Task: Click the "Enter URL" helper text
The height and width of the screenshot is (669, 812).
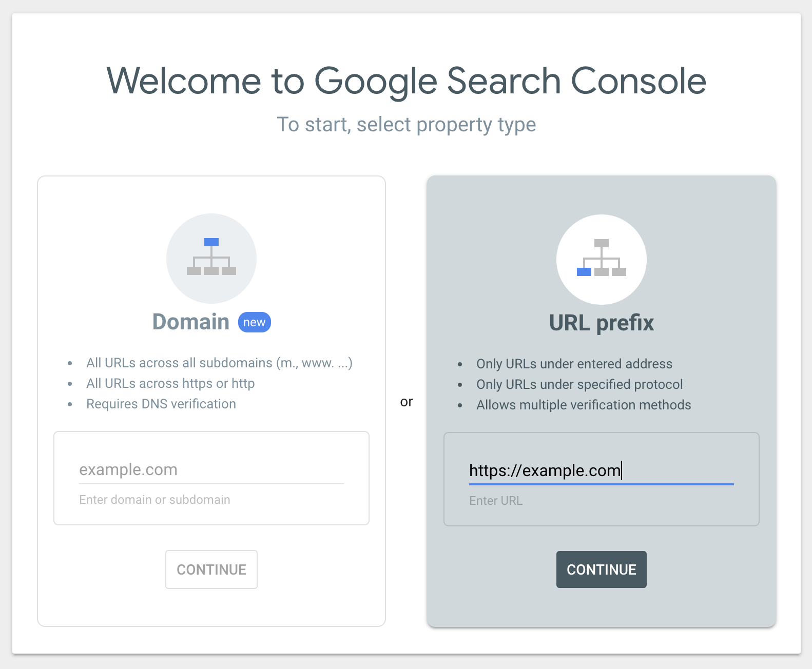Action: [496, 501]
